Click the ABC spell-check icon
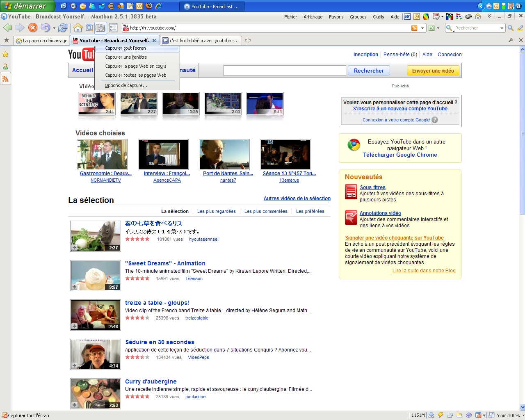This screenshot has height=420, width=525. (436, 17)
